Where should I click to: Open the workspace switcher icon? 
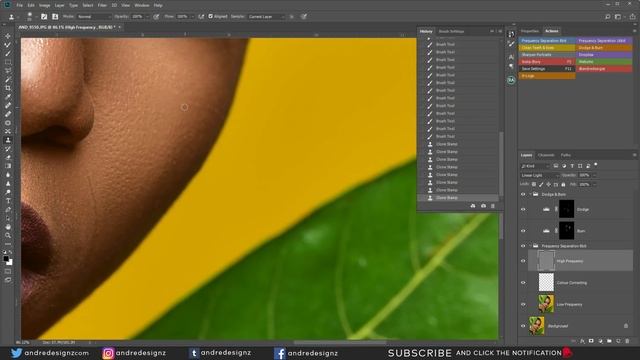click(618, 17)
